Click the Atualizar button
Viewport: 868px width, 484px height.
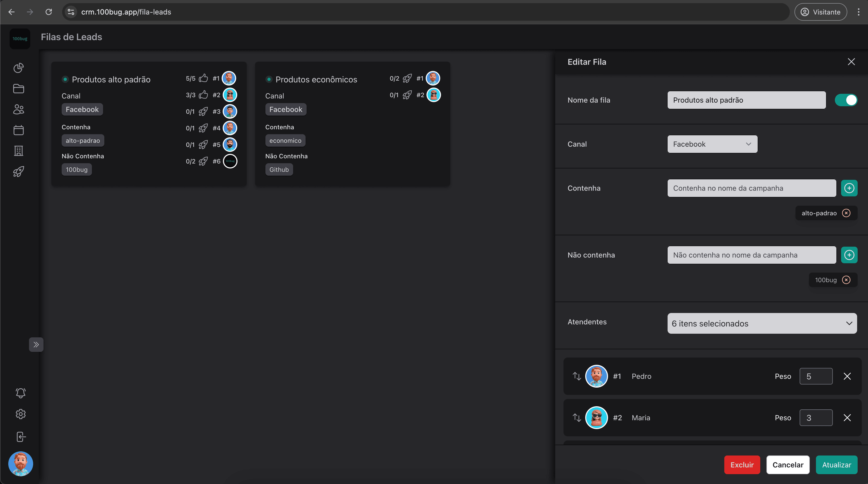tap(837, 465)
